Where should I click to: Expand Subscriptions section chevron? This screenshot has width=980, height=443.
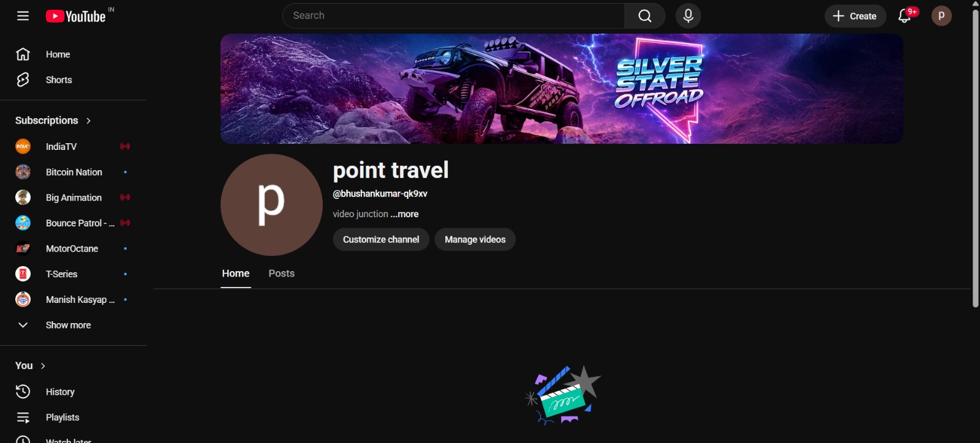click(89, 121)
